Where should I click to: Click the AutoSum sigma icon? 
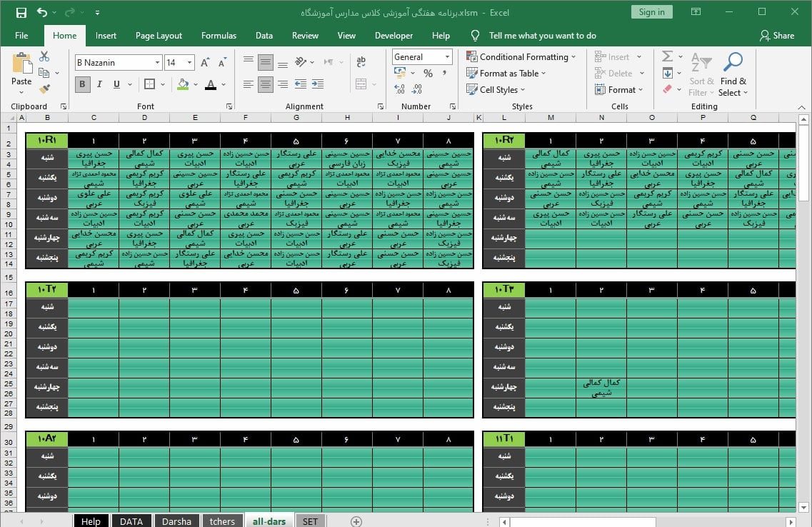click(x=668, y=56)
